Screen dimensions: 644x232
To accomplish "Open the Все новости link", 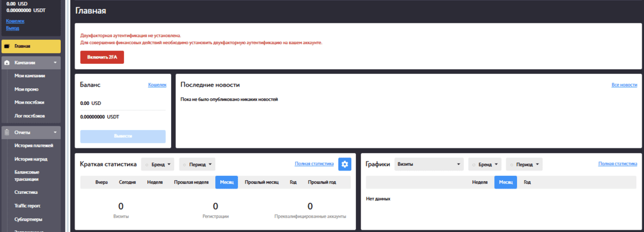I will click(x=624, y=85).
